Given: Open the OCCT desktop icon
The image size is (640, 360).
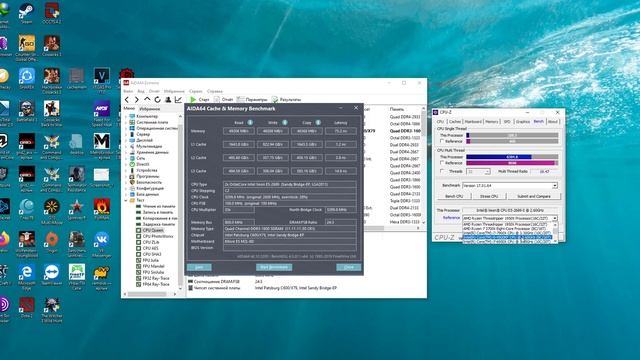Looking at the screenshot, I should tap(52, 13).
